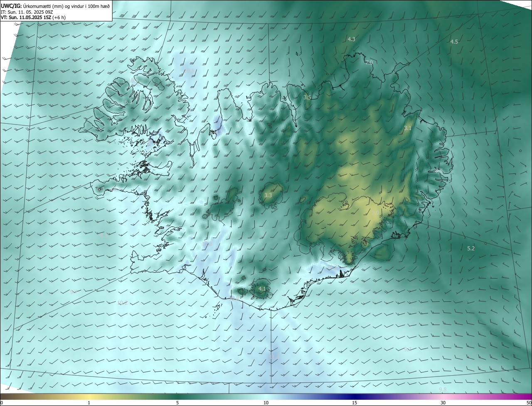Click the "7.0" value label on map

[369, 62]
